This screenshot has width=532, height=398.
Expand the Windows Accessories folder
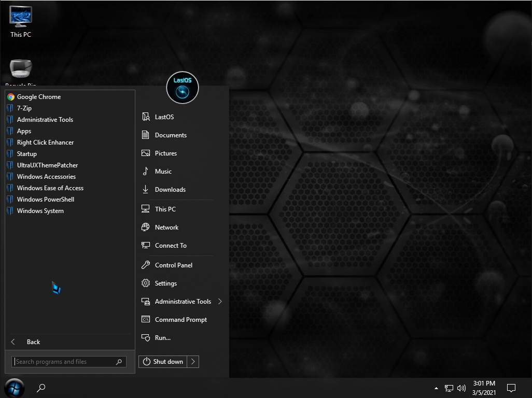[70, 177]
